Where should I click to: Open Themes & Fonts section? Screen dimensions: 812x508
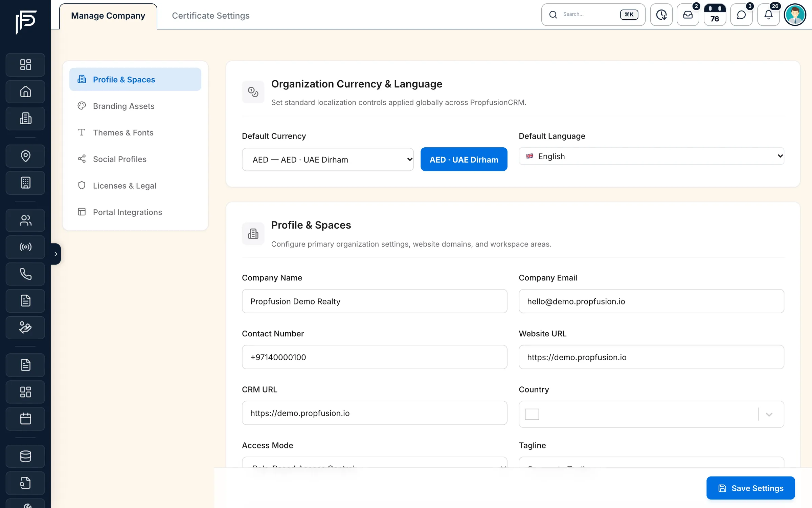(x=135, y=132)
